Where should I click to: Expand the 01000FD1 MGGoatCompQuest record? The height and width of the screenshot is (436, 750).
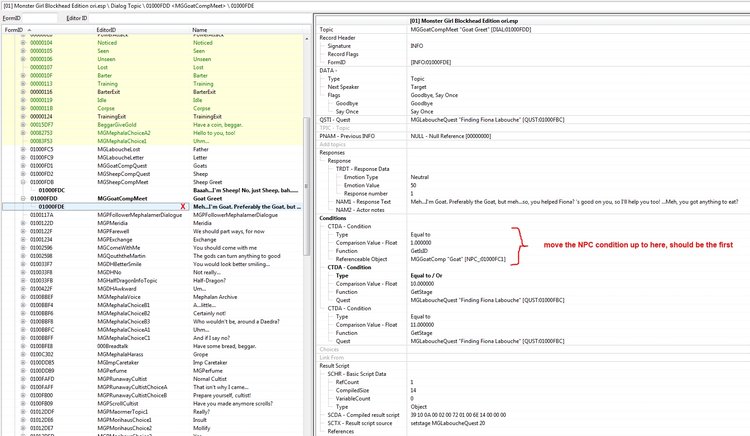[x=23, y=166]
